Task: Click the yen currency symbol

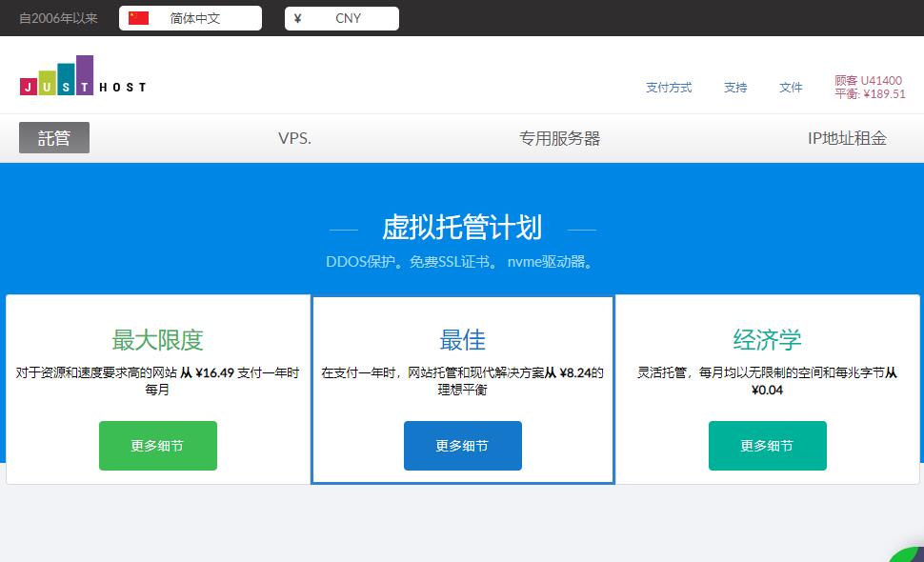Action: [x=298, y=18]
